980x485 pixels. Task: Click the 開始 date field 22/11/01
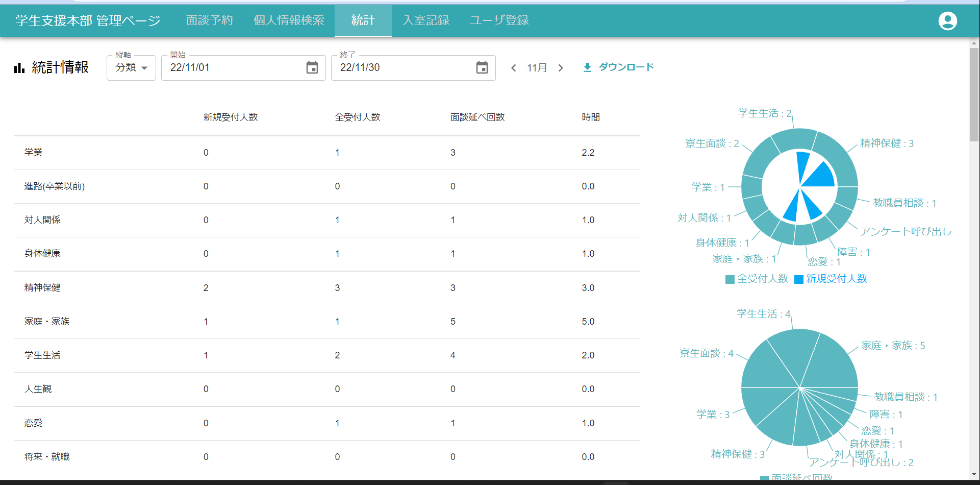coord(243,68)
